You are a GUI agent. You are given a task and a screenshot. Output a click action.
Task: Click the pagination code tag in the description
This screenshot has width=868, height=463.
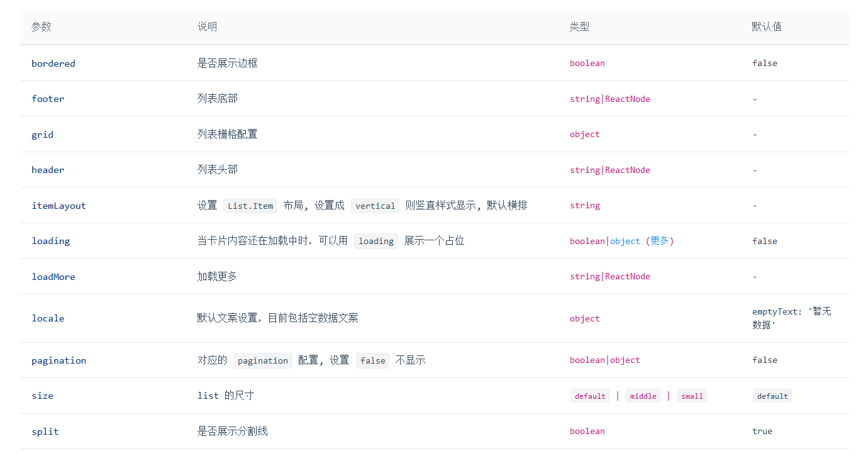pos(262,360)
